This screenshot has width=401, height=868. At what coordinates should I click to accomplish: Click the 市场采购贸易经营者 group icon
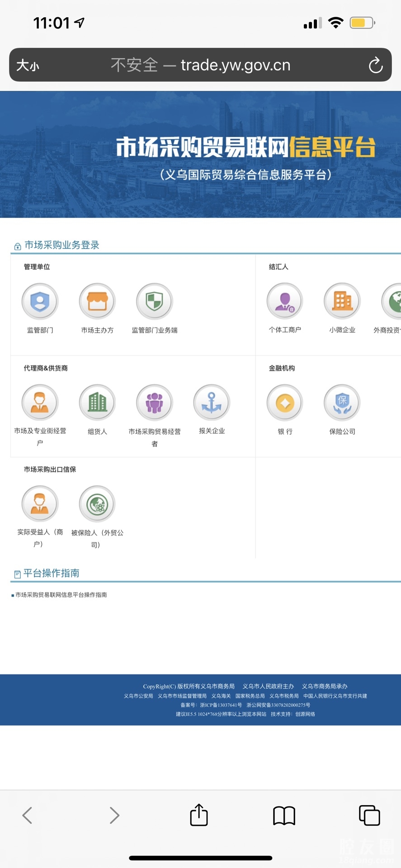click(x=154, y=403)
